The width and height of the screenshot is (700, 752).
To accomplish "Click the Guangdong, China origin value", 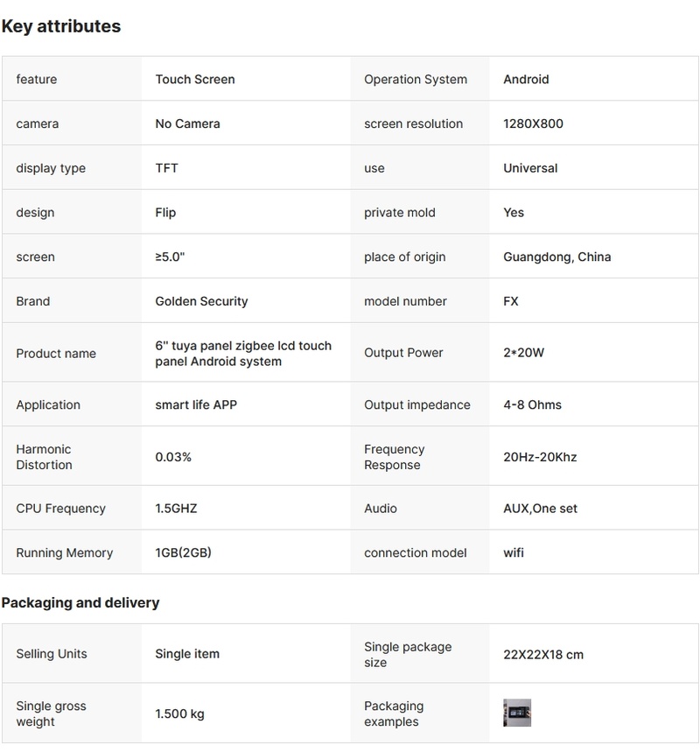I will (556, 257).
